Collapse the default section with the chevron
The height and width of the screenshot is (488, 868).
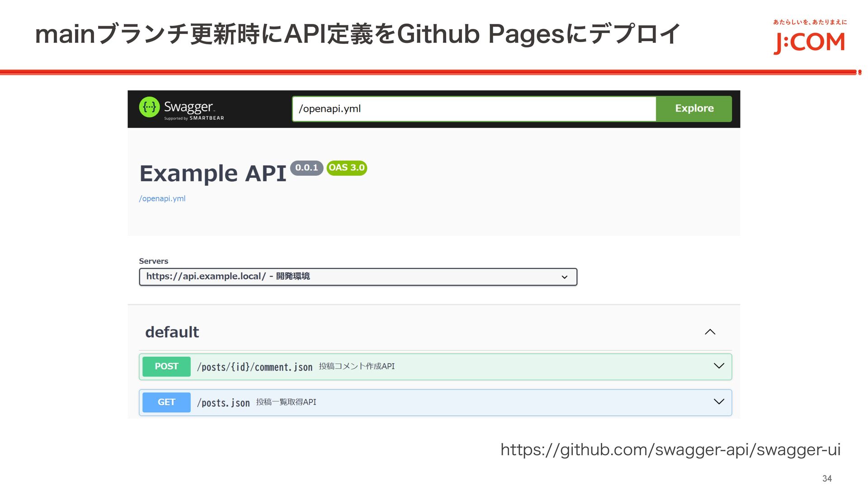pos(710,332)
